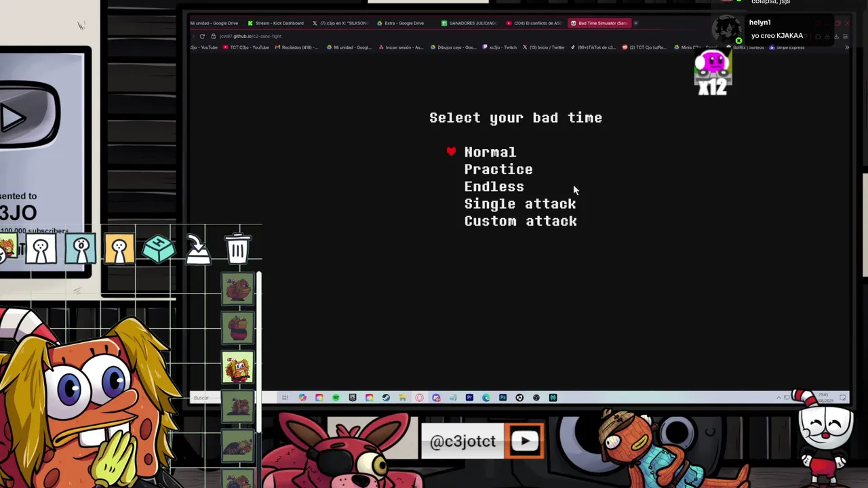Select the yellow-background avatar pose icon
The image size is (868, 488).
(x=119, y=249)
